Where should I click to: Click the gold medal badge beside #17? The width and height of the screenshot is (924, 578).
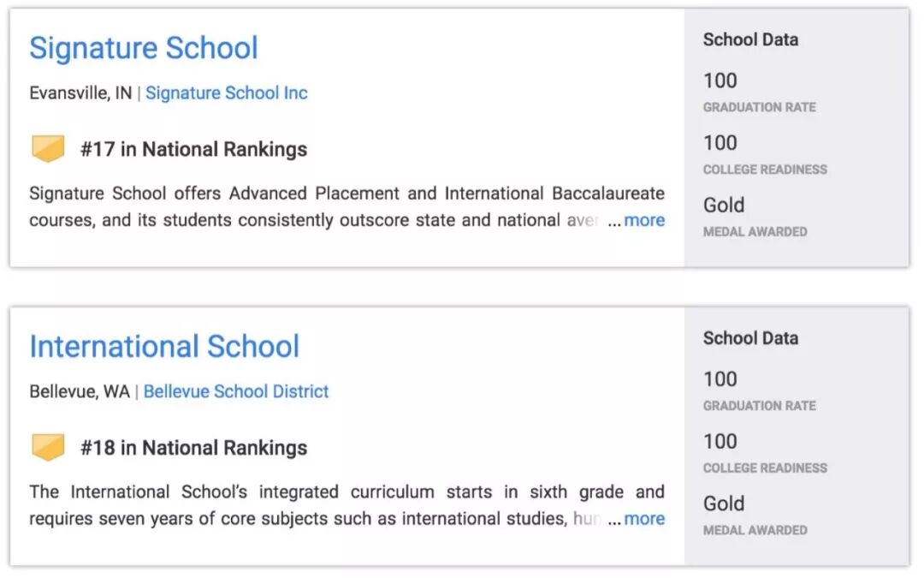point(48,149)
